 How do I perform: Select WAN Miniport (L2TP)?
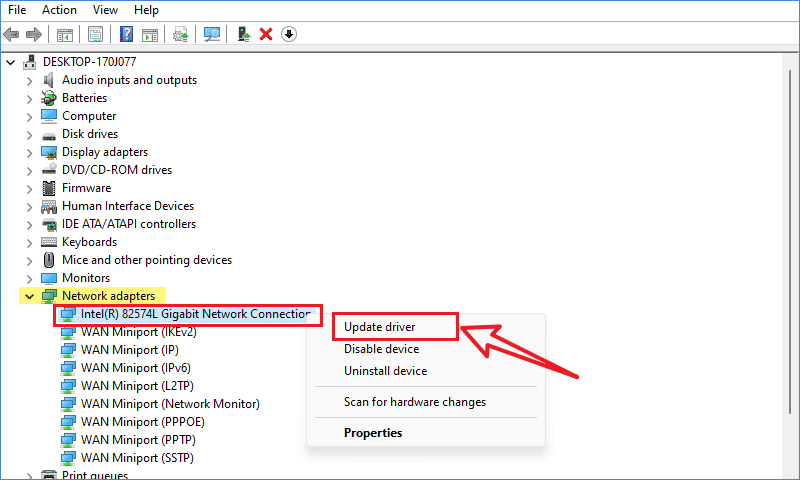click(137, 386)
